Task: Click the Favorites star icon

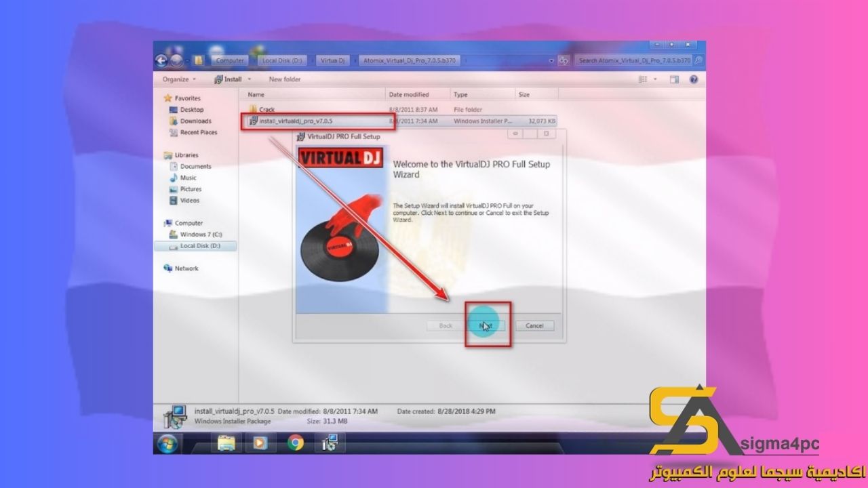Action: [x=167, y=98]
